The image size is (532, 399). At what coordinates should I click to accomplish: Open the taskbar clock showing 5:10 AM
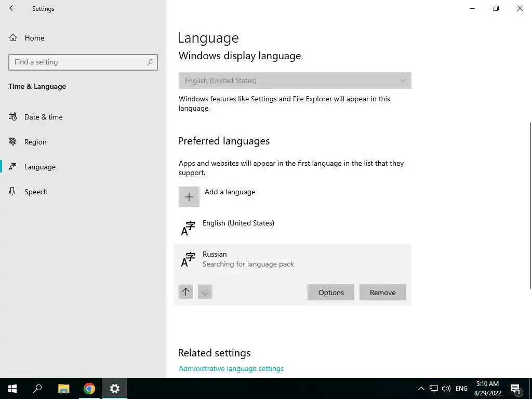[x=487, y=389]
